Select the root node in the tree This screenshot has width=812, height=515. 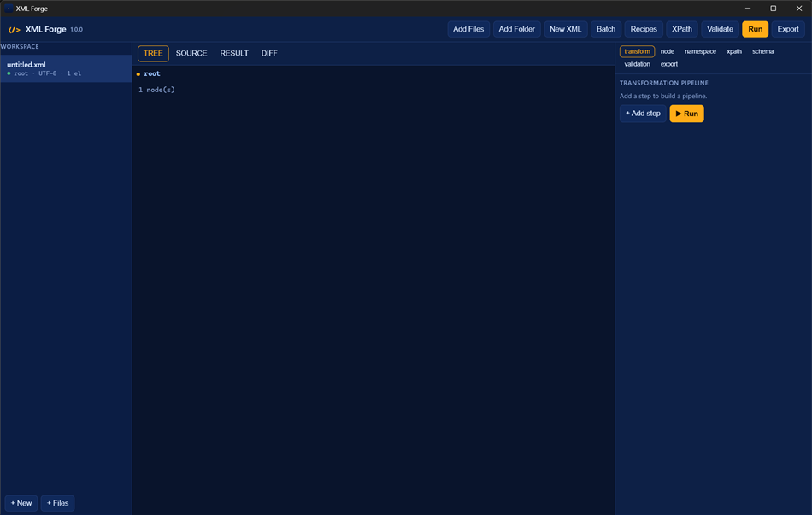(x=152, y=73)
